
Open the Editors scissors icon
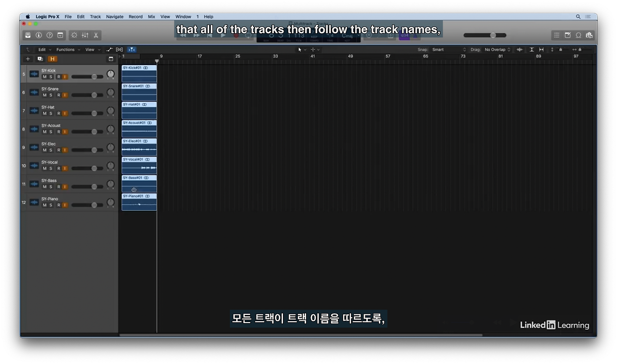click(96, 35)
